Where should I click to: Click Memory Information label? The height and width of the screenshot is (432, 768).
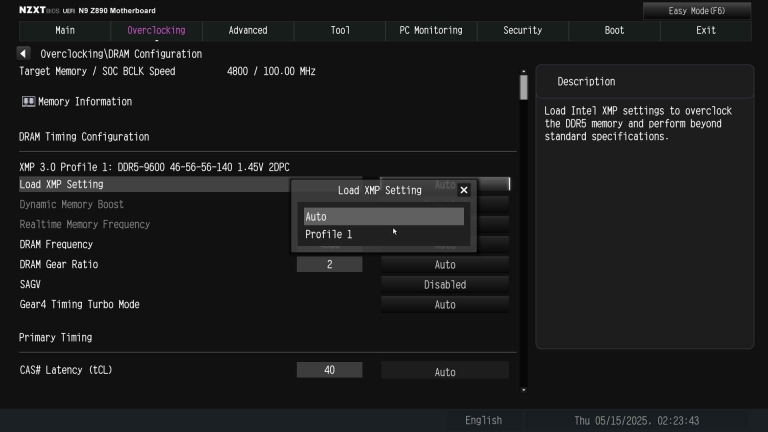coord(85,102)
